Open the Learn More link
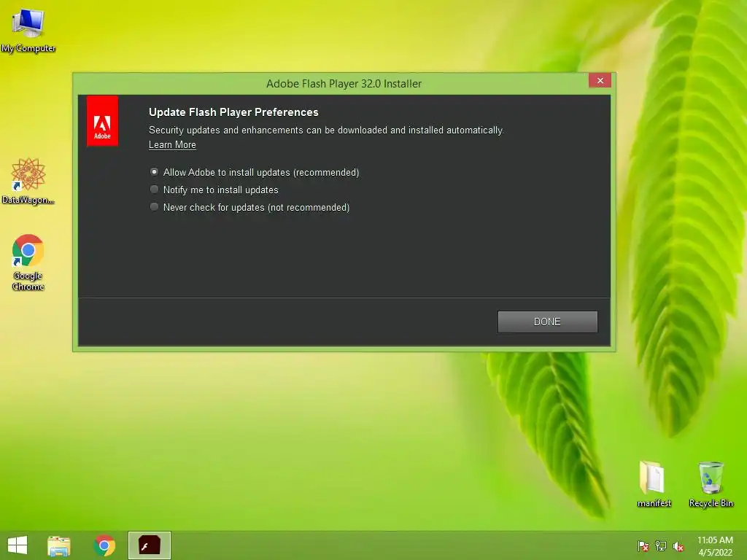 (172, 145)
